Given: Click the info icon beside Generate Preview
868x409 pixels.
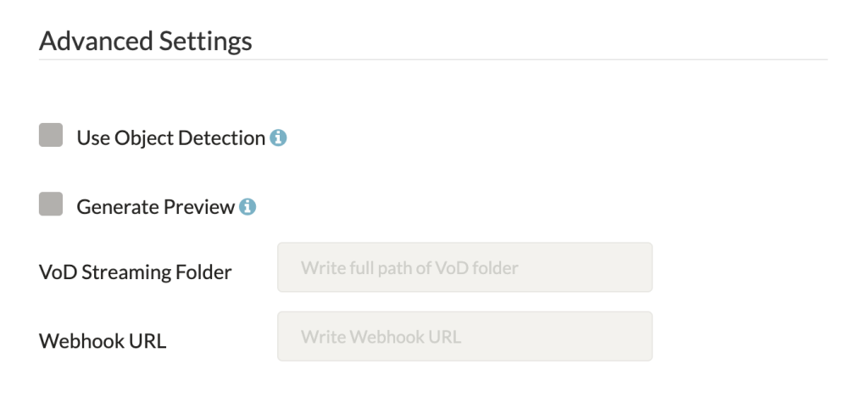Looking at the screenshot, I should tap(248, 207).
